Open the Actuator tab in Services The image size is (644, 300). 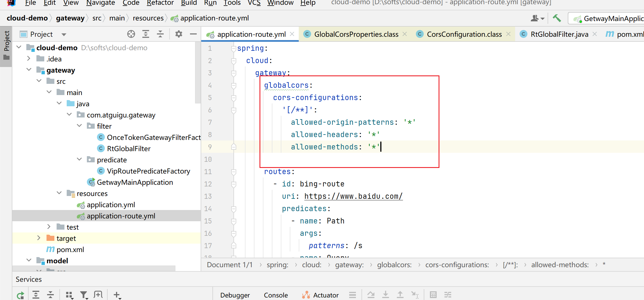click(320, 295)
